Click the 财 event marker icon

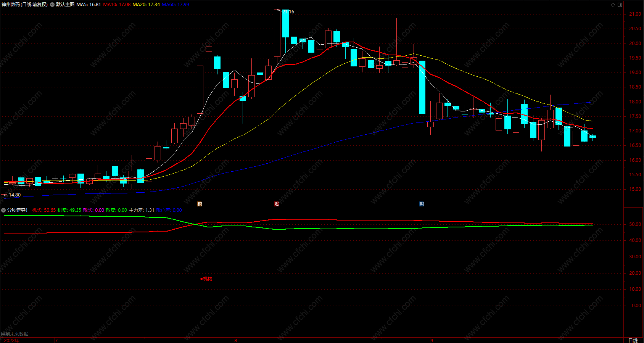[422, 204]
